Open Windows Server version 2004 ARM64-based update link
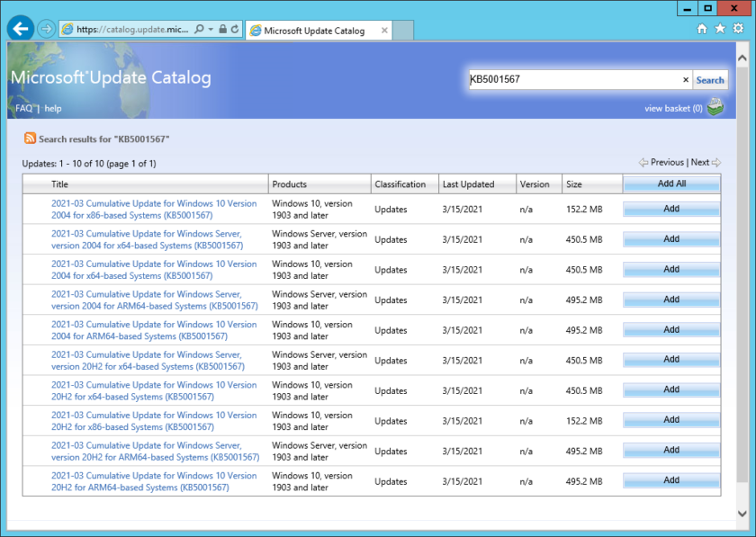The height and width of the screenshot is (537, 756). point(154,300)
